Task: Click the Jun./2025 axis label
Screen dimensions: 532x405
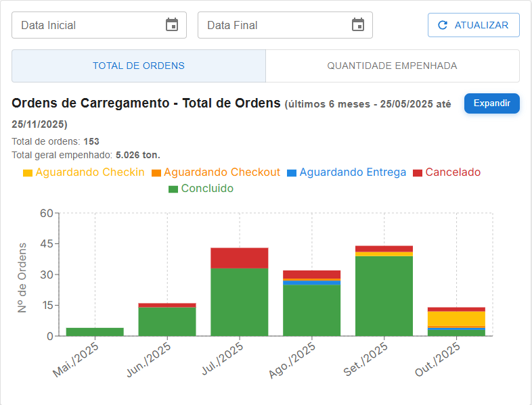Action: coord(149,360)
